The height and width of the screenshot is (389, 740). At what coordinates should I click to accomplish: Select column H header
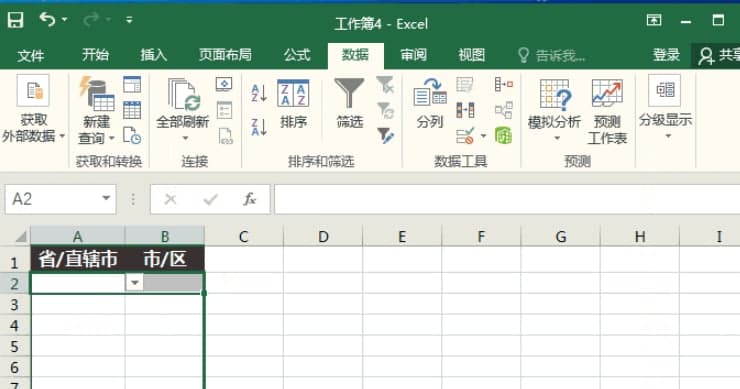pos(639,236)
